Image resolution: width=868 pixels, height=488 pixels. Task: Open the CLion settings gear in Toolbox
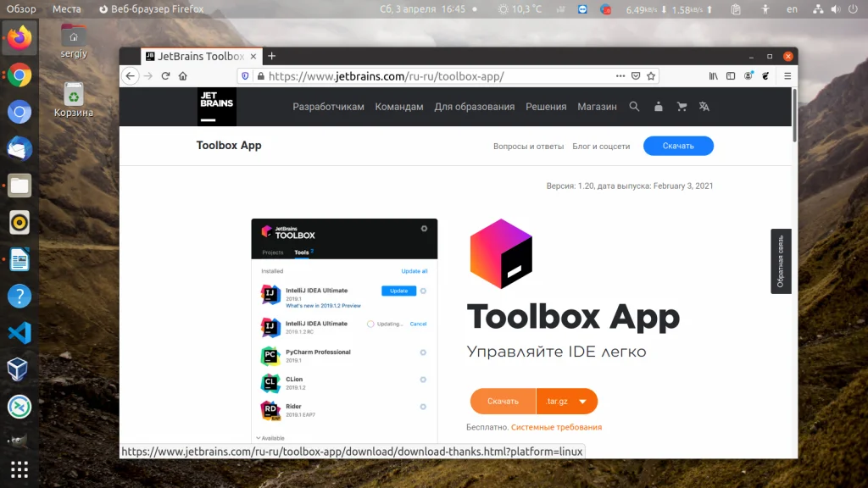point(423,380)
